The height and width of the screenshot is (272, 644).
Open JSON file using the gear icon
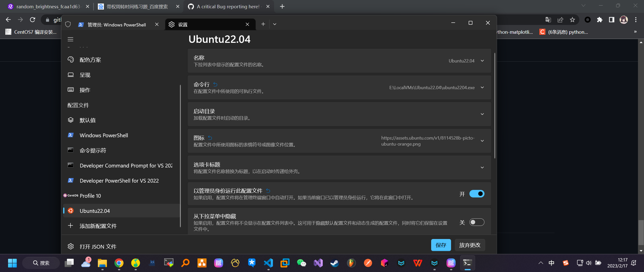coord(71,246)
